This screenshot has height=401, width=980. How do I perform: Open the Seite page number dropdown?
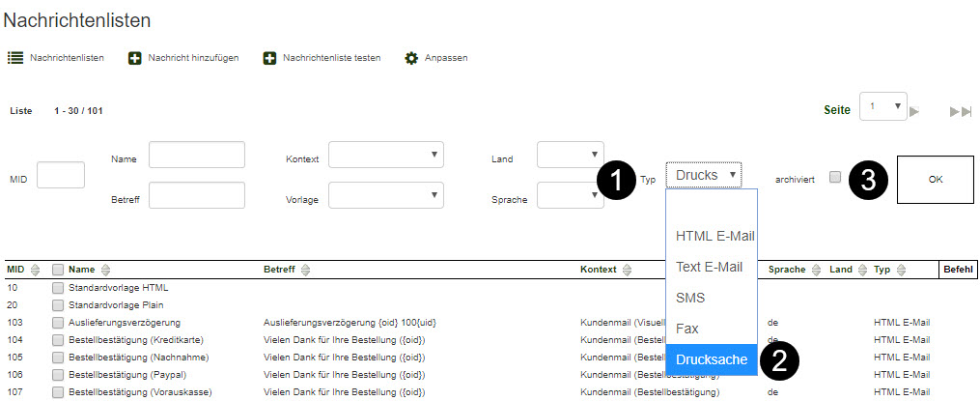tap(883, 106)
